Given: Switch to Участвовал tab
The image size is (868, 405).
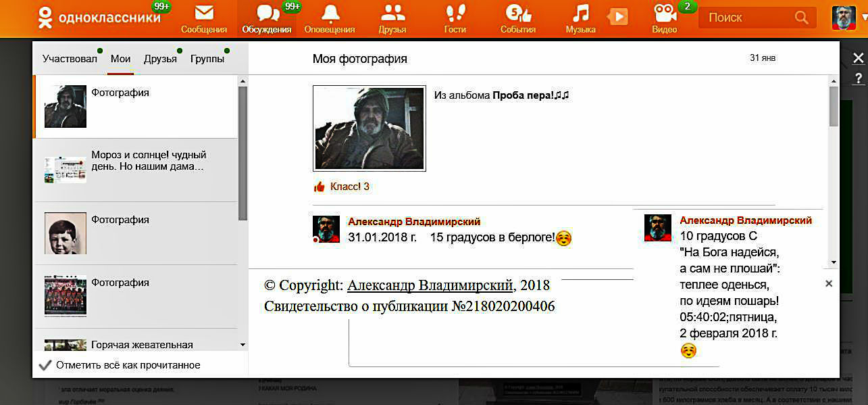Looking at the screenshot, I should (70, 59).
